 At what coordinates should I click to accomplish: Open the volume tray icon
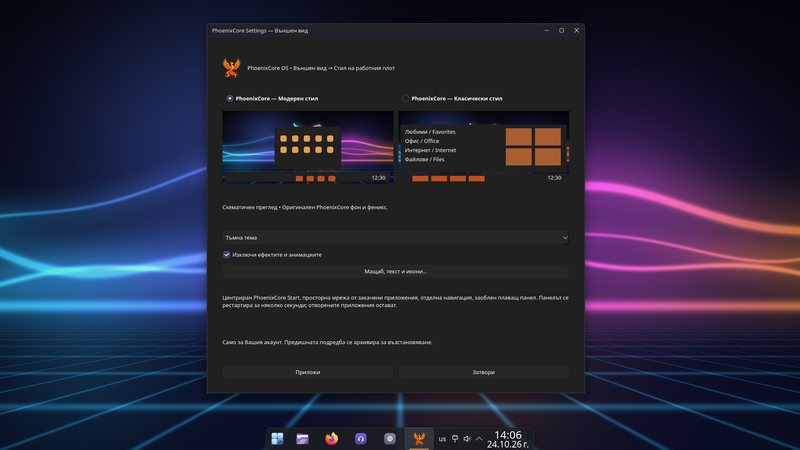(467, 439)
